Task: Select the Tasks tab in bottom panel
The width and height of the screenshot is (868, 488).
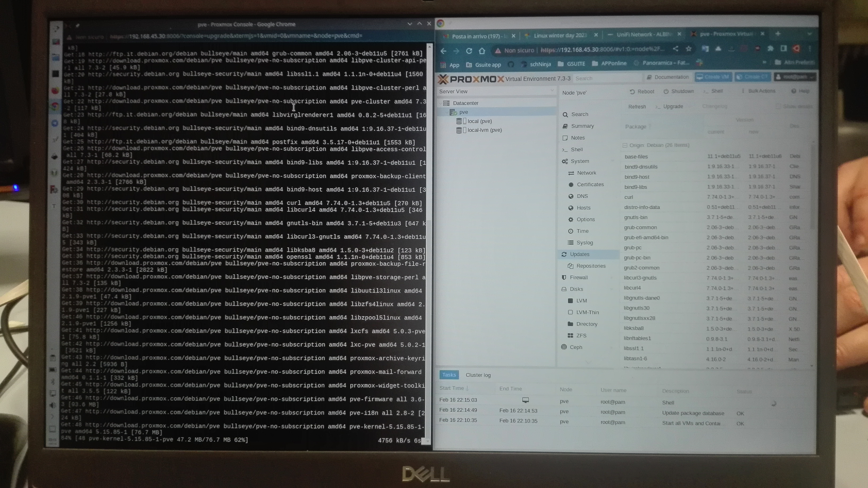Action: tap(449, 374)
